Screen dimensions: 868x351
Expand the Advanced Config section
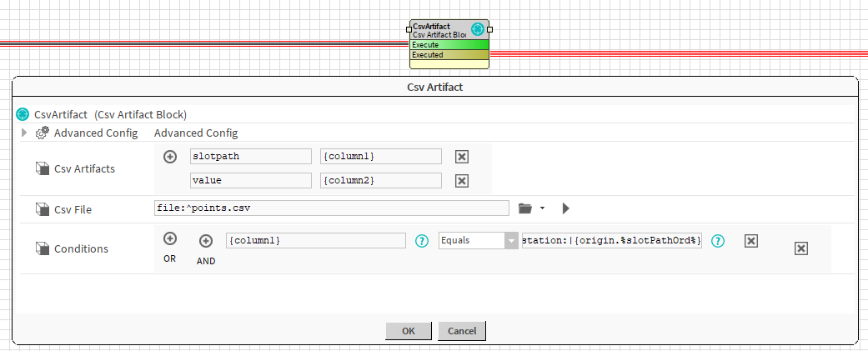[x=24, y=133]
